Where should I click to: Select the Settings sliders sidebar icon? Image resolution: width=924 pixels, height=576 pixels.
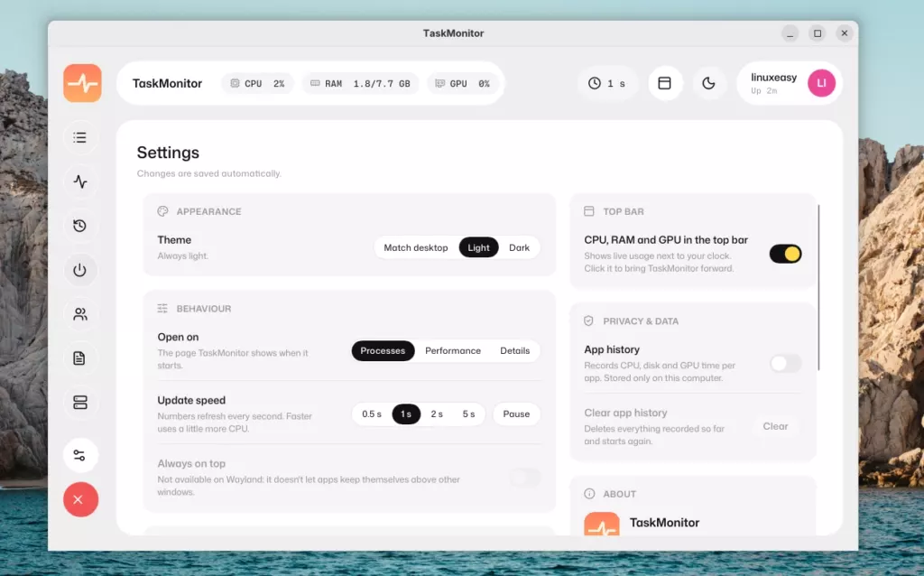(80, 455)
